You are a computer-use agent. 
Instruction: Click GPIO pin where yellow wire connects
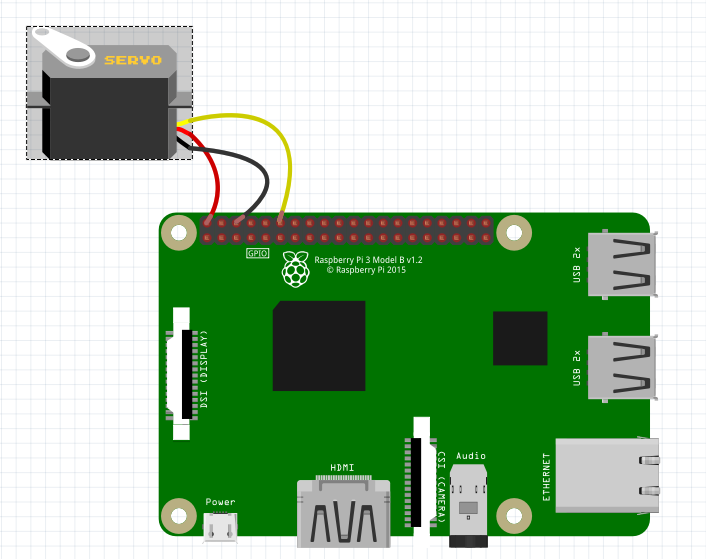point(281,222)
